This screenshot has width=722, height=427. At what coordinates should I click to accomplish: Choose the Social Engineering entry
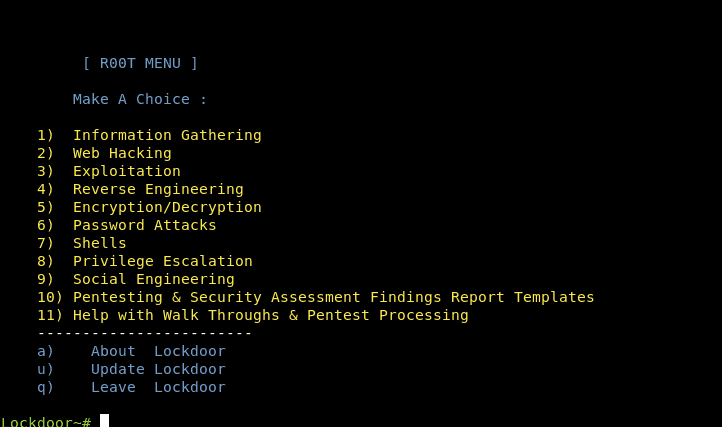(154, 279)
